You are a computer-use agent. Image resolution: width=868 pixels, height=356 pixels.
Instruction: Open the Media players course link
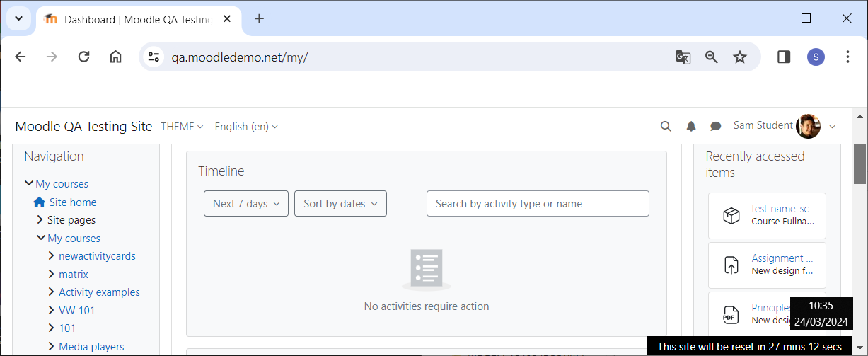click(x=91, y=347)
